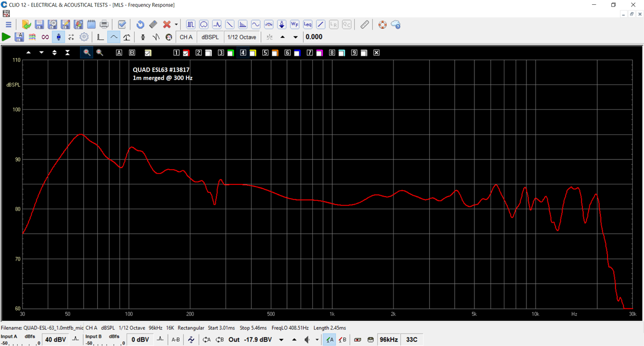
Task: Select the time domain L-shaped icon
Action: point(100,37)
